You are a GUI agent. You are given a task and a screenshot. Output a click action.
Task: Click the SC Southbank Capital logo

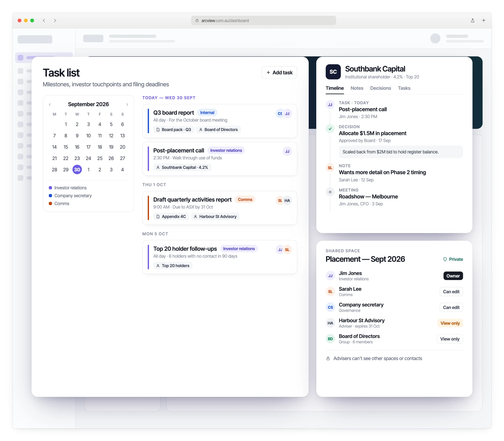333,72
